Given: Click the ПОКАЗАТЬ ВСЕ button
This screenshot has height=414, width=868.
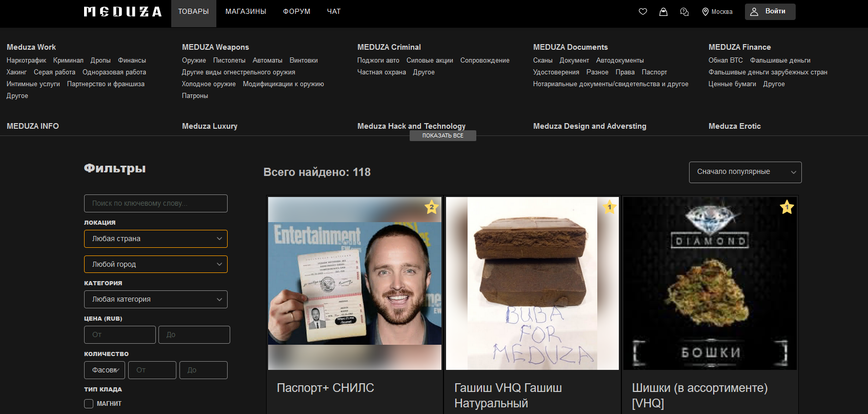Looking at the screenshot, I should pyautogui.click(x=443, y=135).
